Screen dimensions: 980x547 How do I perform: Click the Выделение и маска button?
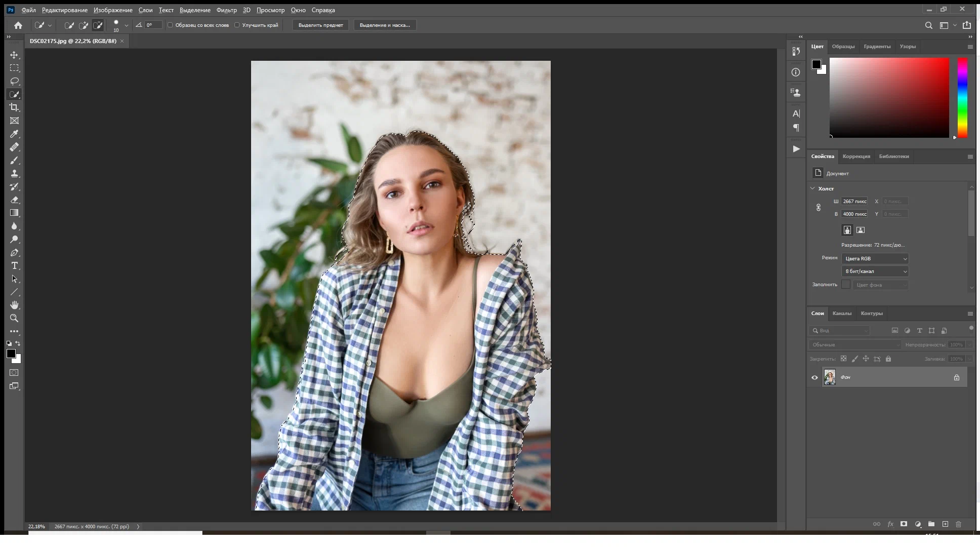(385, 25)
